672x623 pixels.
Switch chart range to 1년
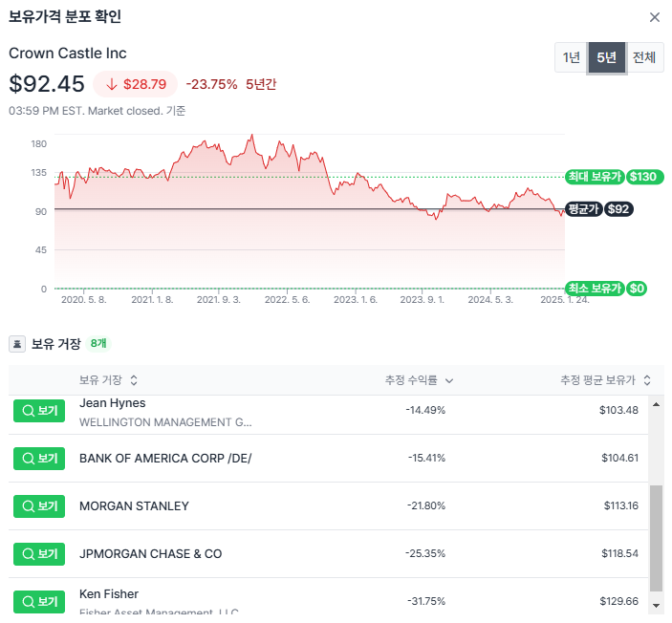[572, 57]
